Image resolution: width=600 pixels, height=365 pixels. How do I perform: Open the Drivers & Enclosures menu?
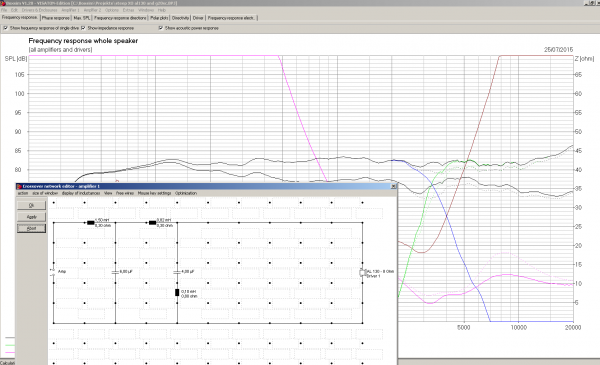(x=39, y=10)
